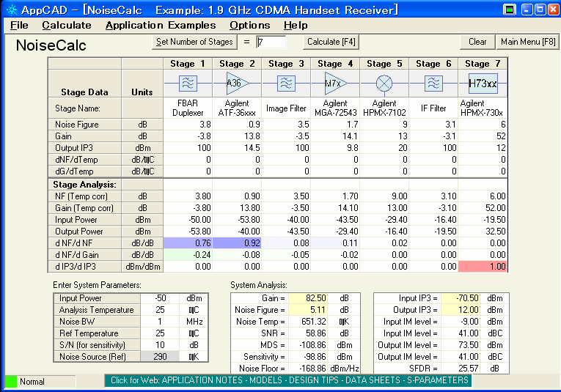Click the Noise Source value 290
Screen dimensions: 561x392
pyautogui.click(x=160, y=357)
